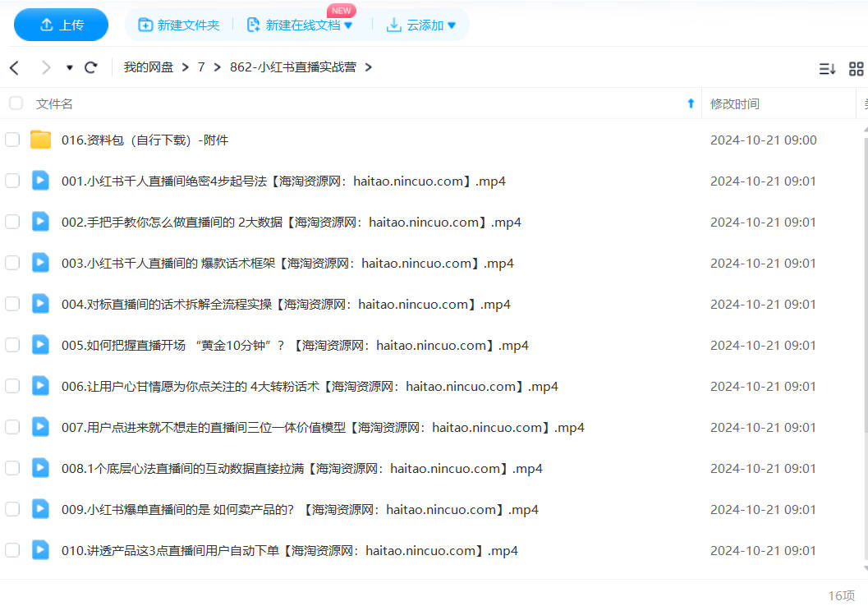Click the 16项 item count
Image resolution: width=868 pixels, height=606 pixels.
point(842,595)
